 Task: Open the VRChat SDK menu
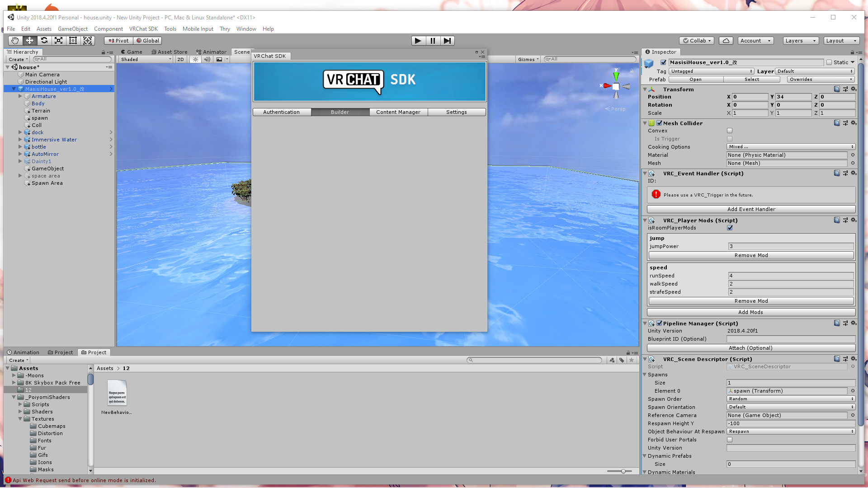point(143,29)
